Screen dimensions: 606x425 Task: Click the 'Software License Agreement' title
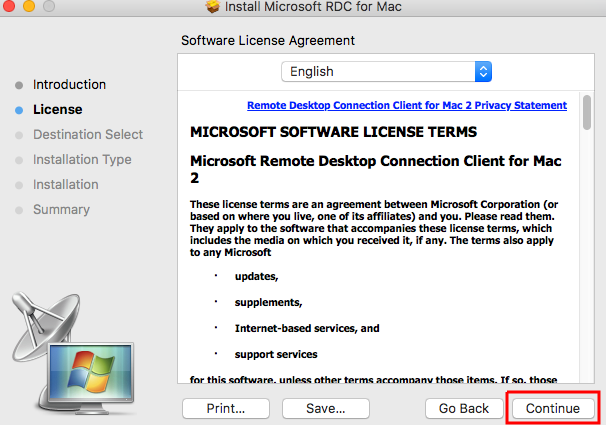[268, 40]
